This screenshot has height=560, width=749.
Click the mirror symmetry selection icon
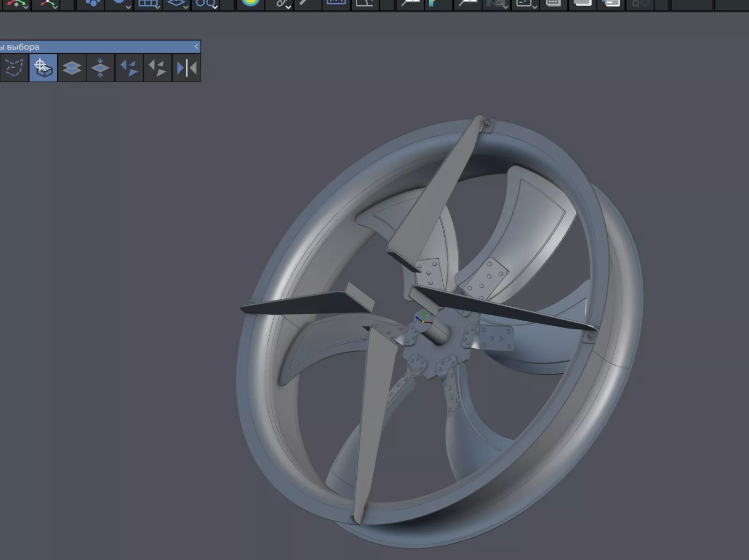point(186,68)
